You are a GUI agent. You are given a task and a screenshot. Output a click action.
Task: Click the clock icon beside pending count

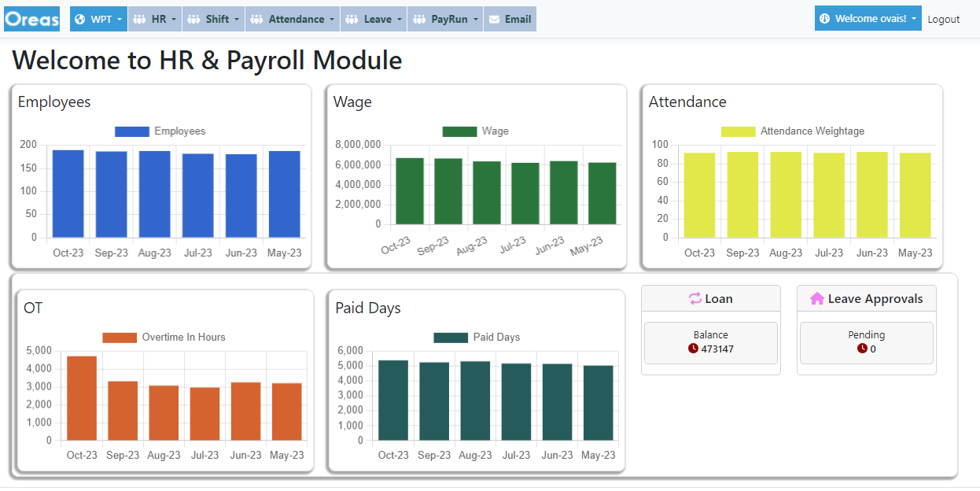[862, 349]
